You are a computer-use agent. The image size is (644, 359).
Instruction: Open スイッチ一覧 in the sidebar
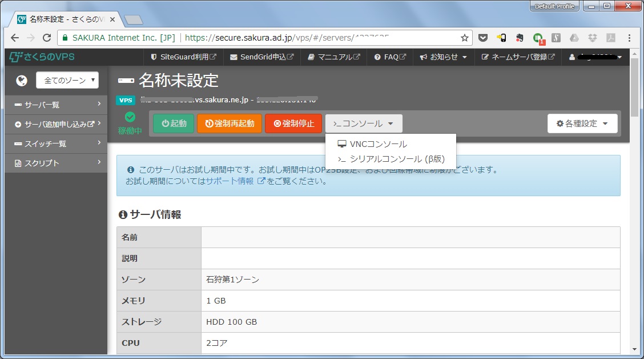click(57, 143)
